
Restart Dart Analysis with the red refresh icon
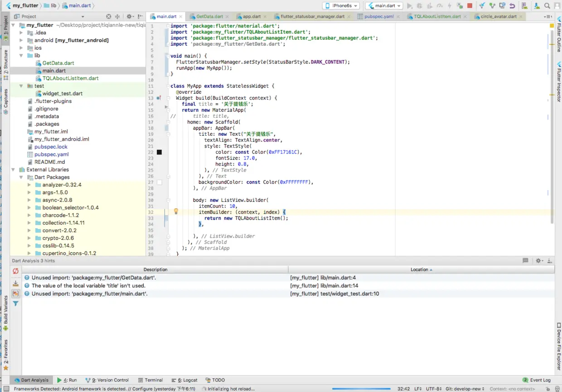15,271
